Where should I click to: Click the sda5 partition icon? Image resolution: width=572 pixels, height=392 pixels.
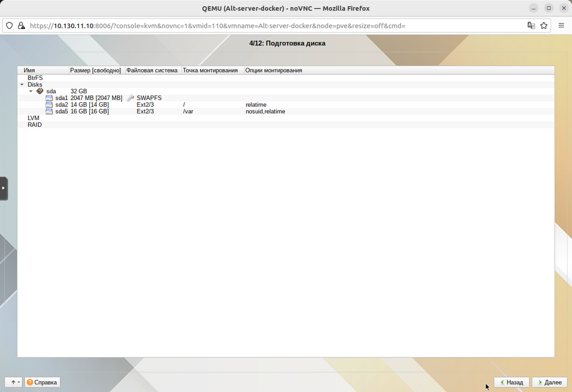[x=49, y=111]
